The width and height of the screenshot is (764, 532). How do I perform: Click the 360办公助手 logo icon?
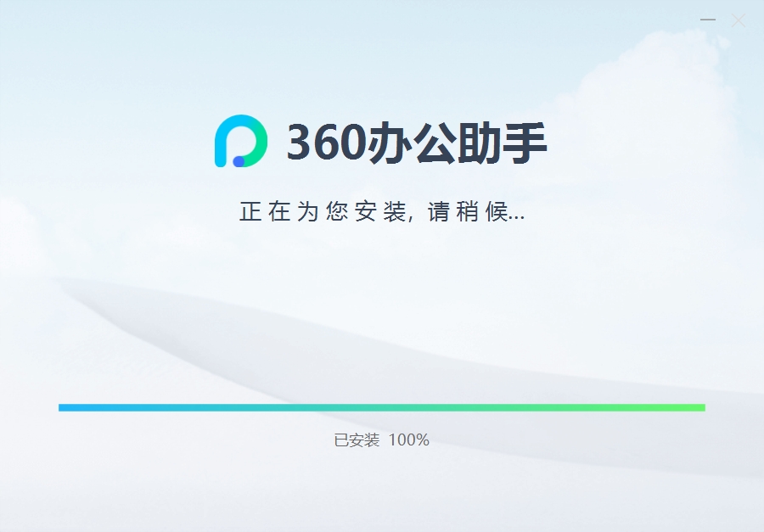click(241, 141)
